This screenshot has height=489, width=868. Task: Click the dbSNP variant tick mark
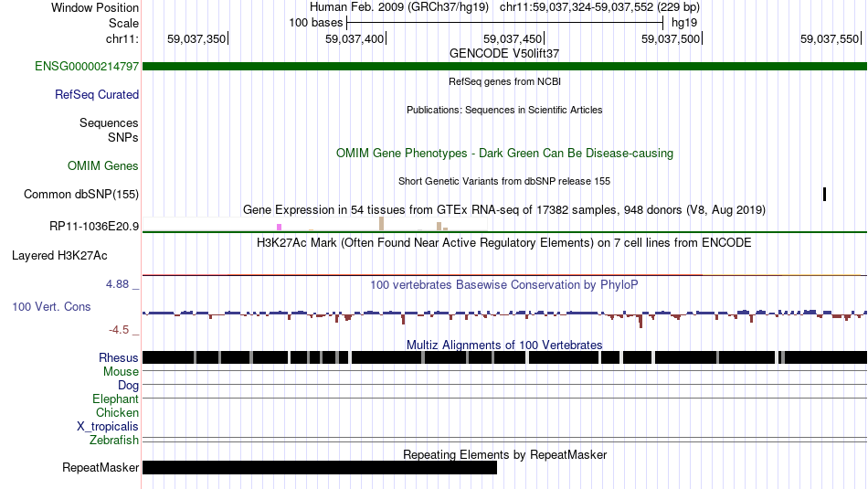pos(824,195)
